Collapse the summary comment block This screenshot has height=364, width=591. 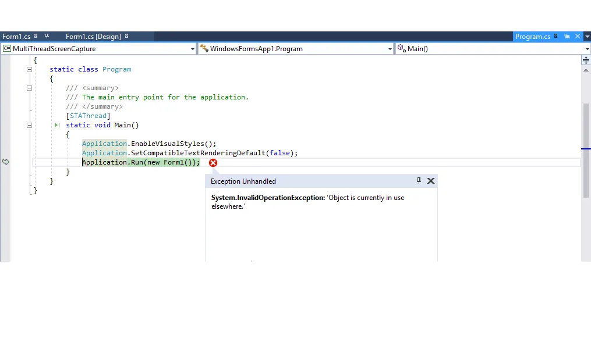29,88
